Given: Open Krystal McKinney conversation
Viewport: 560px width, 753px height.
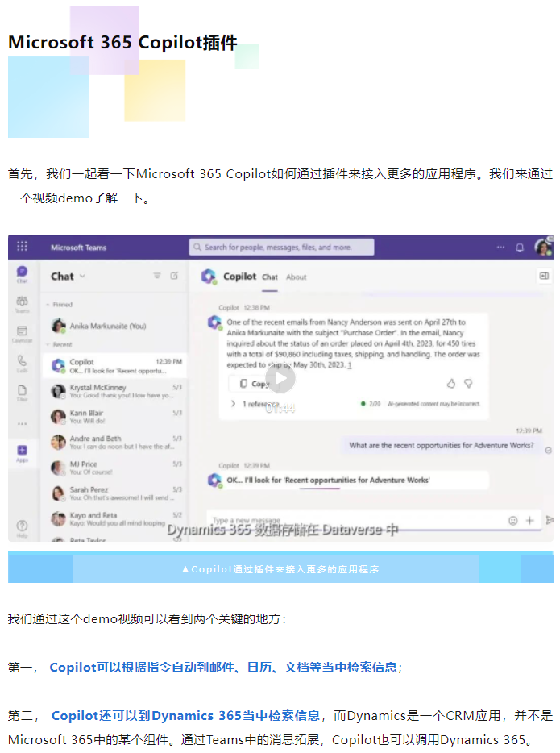Looking at the screenshot, I should (x=114, y=391).
